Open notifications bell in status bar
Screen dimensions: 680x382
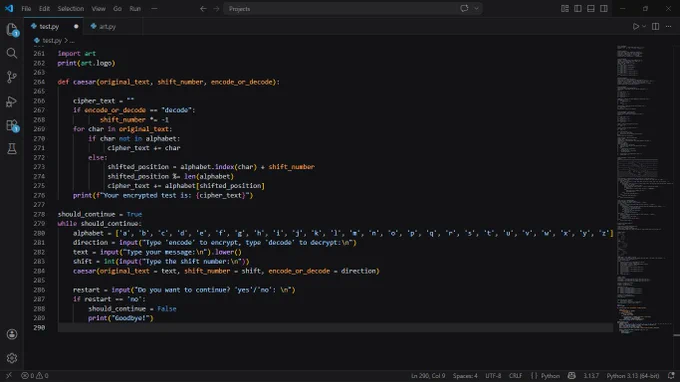coord(671,375)
